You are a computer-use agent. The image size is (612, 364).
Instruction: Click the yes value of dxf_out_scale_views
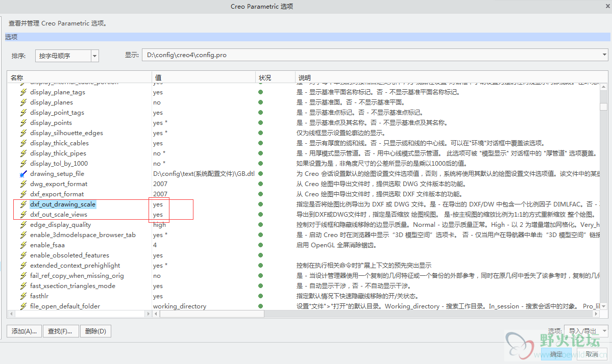tap(158, 214)
